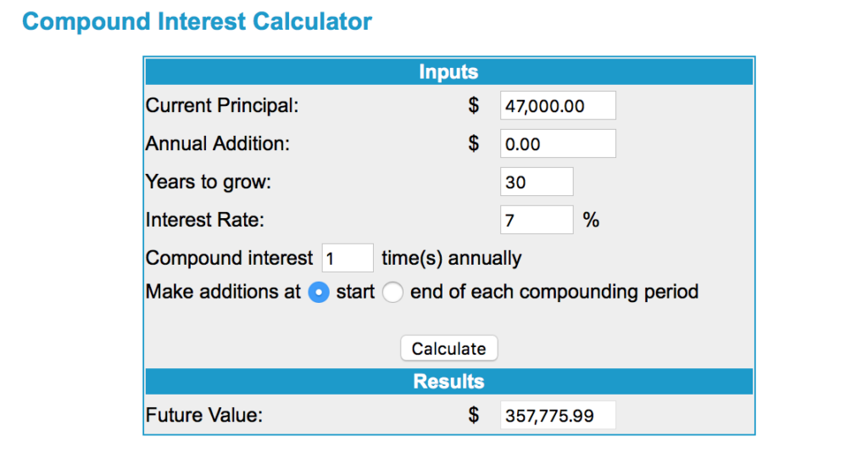Click the Future Value result field
Viewport: 868px width, 476px height.
(558, 416)
